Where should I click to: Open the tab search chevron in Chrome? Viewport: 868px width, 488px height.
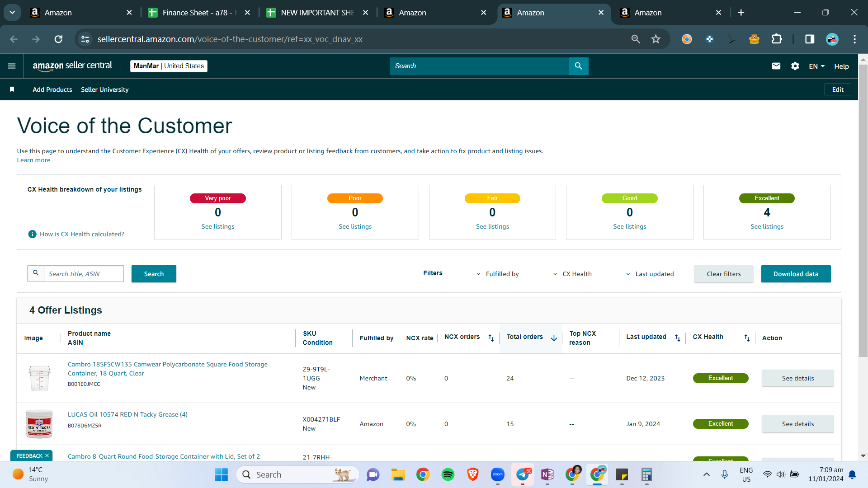(x=12, y=13)
